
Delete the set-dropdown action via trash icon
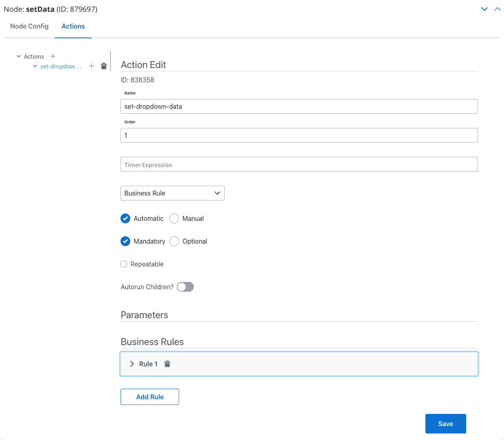pos(104,66)
